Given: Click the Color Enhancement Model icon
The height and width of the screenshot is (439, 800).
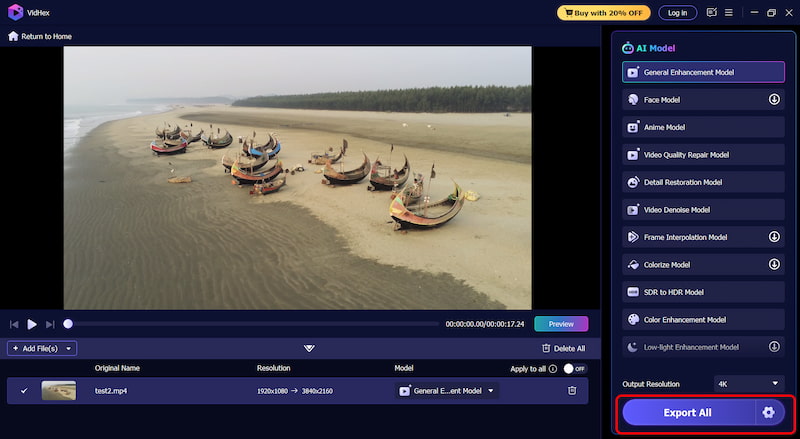Looking at the screenshot, I should coord(633,320).
